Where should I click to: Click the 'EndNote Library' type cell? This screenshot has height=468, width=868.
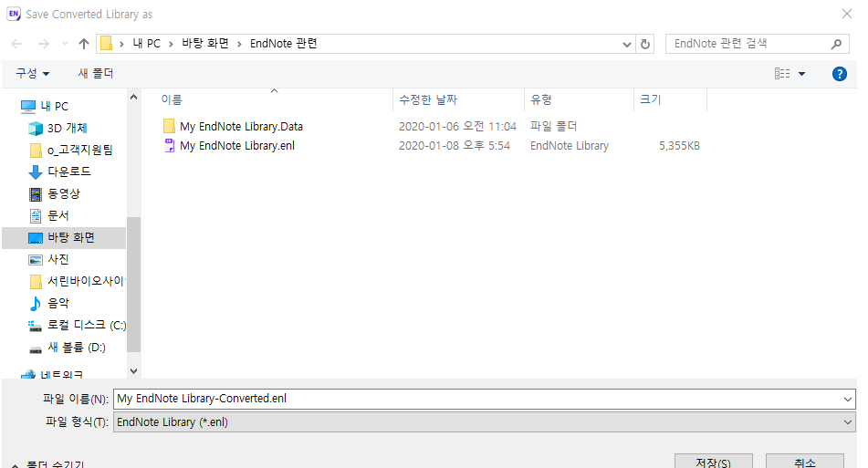pyautogui.click(x=570, y=145)
